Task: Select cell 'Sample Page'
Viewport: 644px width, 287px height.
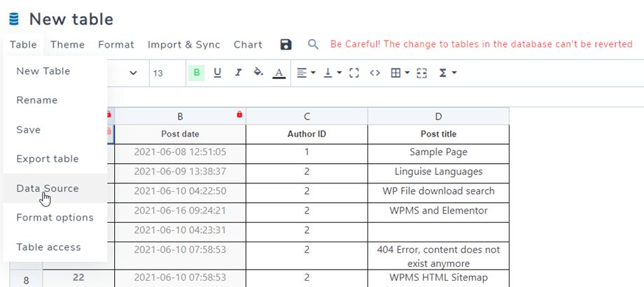Action: coord(438,153)
